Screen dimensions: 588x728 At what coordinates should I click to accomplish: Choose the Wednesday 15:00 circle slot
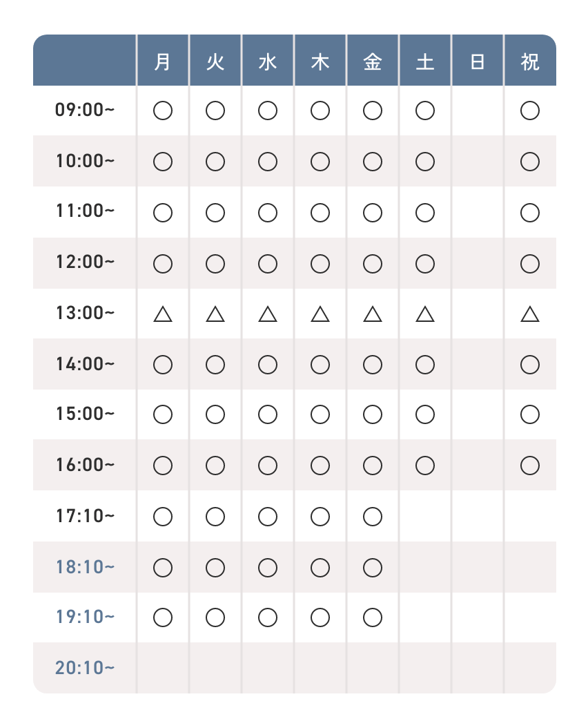point(268,414)
